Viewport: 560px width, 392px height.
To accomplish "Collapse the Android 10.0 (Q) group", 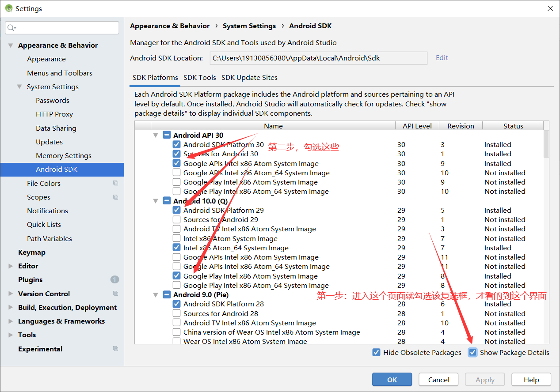I will pyautogui.click(x=156, y=201).
